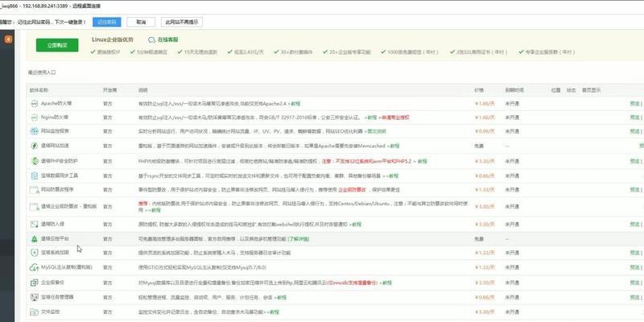Click 官方 in the 文件监控 row
Image resolution: width=644 pixels, height=322 pixels.
[107, 312]
